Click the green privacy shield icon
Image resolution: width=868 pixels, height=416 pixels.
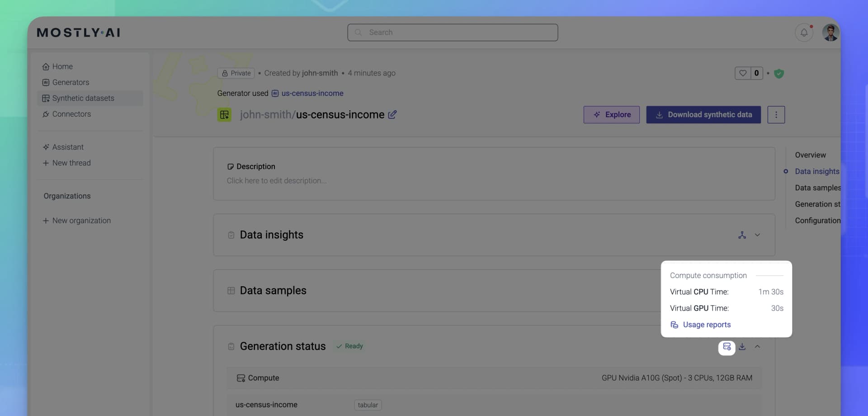pos(778,73)
